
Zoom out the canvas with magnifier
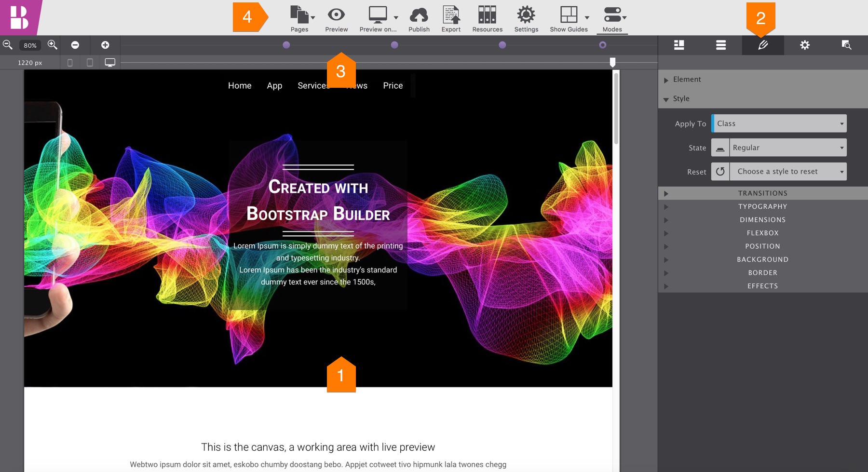(x=8, y=45)
